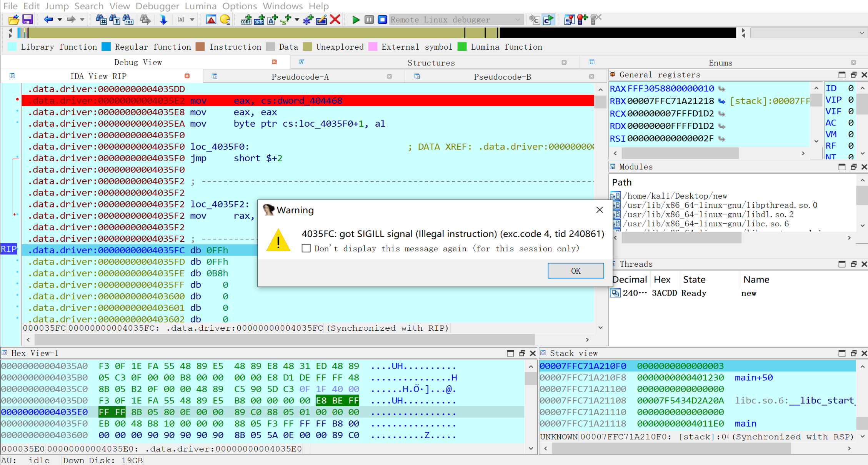The height and width of the screenshot is (465, 868).
Task: Close the IDA View-RIP tab
Action: pyautogui.click(x=187, y=76)
